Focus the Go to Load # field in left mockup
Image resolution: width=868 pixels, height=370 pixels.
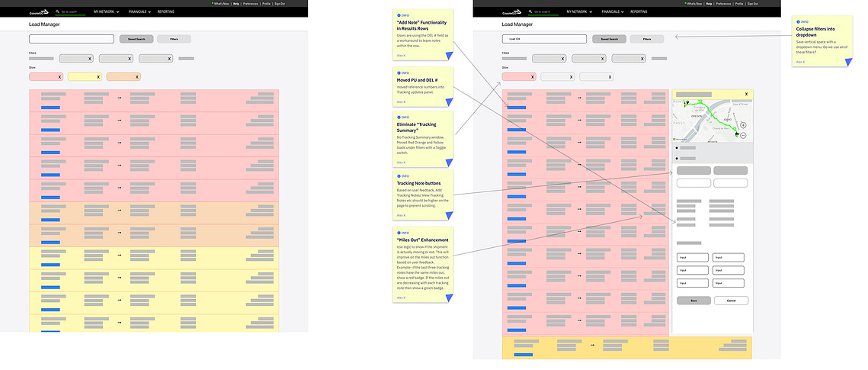tap(70, 11)
